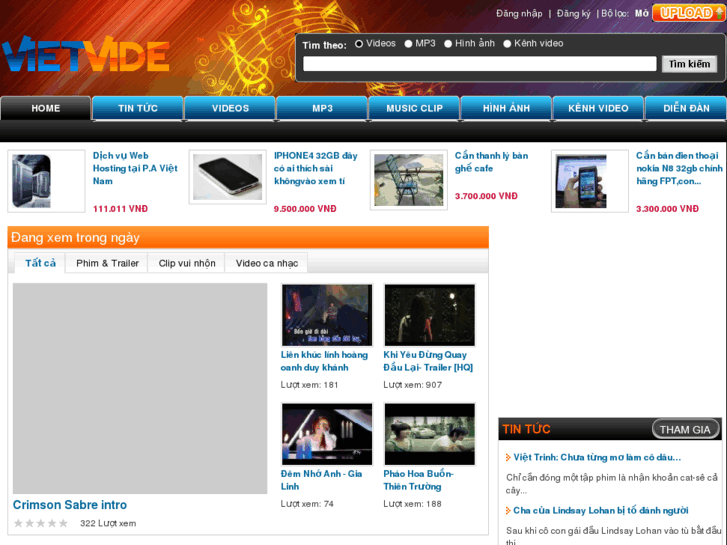Open Pháo Hoa Buồn- Thiên Trường link
This screenshot has width=727, height=545.
418,480
